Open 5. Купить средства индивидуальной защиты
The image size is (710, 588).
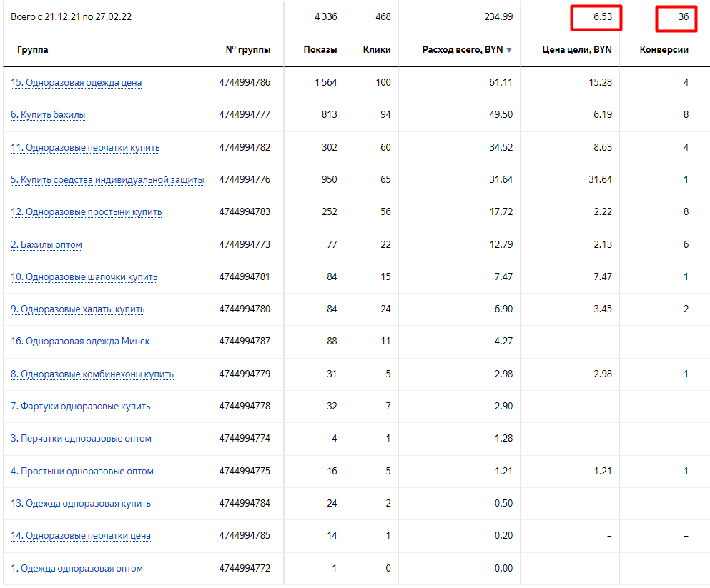click(x=107, y=180)
